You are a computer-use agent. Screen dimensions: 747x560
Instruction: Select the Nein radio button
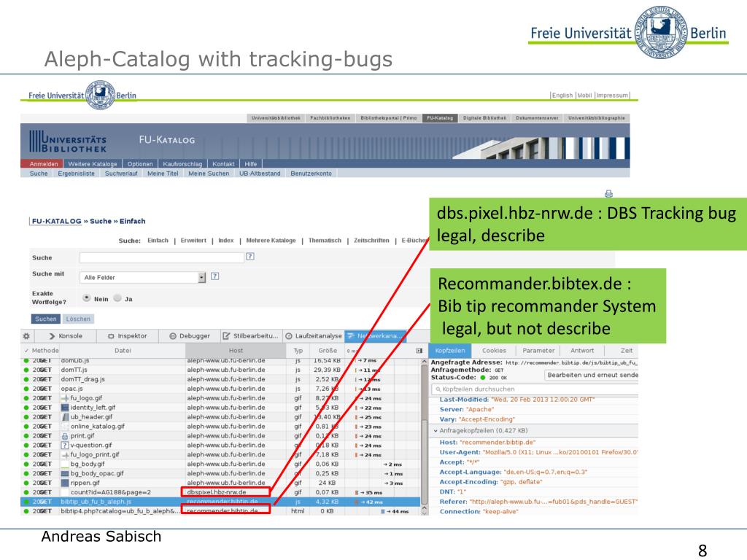86,297
